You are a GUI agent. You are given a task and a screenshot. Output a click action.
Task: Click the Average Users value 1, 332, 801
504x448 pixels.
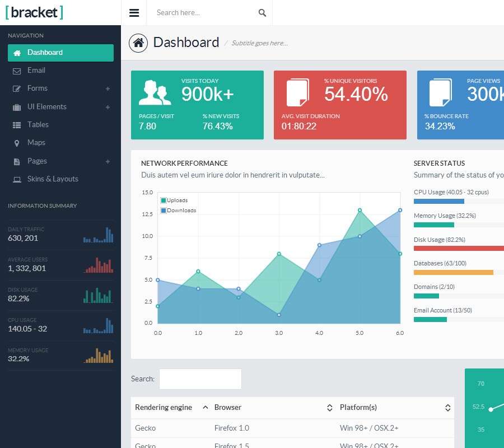click(x=27, y=268)
